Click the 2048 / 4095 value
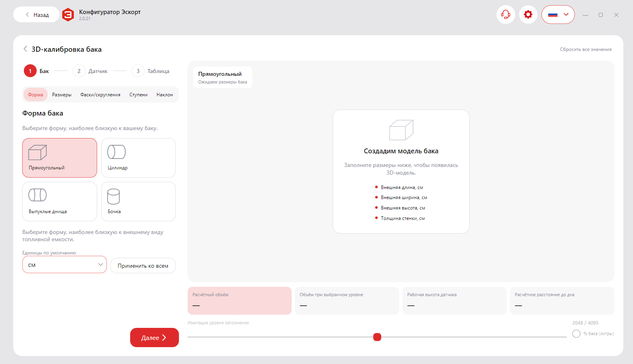Image resolution: width=633 pixels, height=364 pixels. (585, 323)
